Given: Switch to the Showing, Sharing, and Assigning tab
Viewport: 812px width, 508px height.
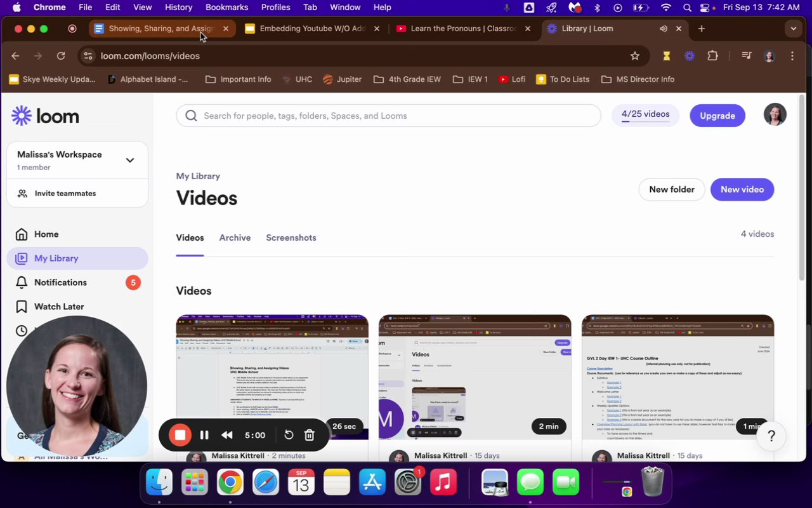Looking at the screenshot, I should tap(162, 29).
